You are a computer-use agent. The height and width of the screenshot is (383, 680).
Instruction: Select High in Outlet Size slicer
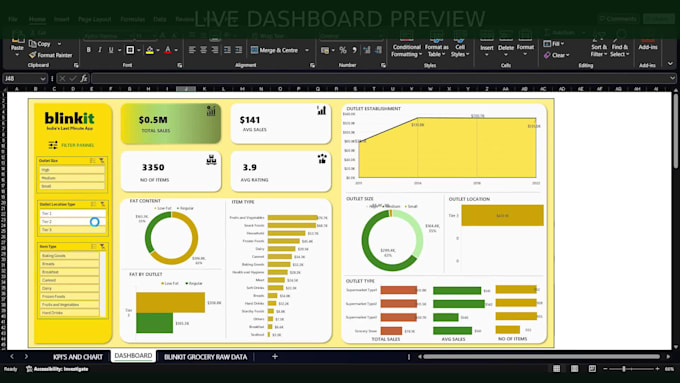tap(72, 170)
